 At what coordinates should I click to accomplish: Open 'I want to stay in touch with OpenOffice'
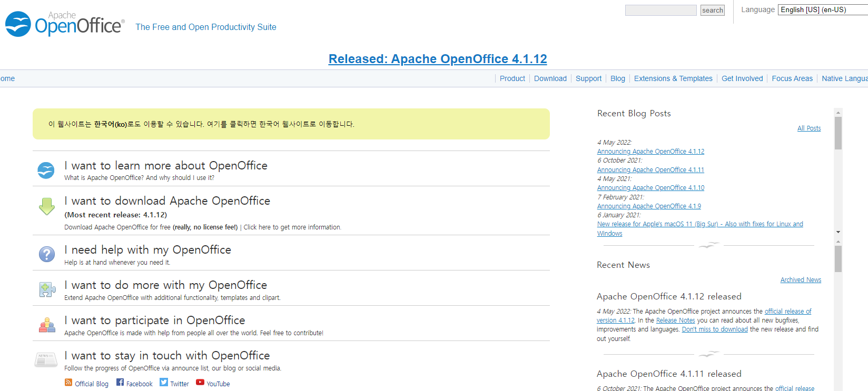pos(167,356)
